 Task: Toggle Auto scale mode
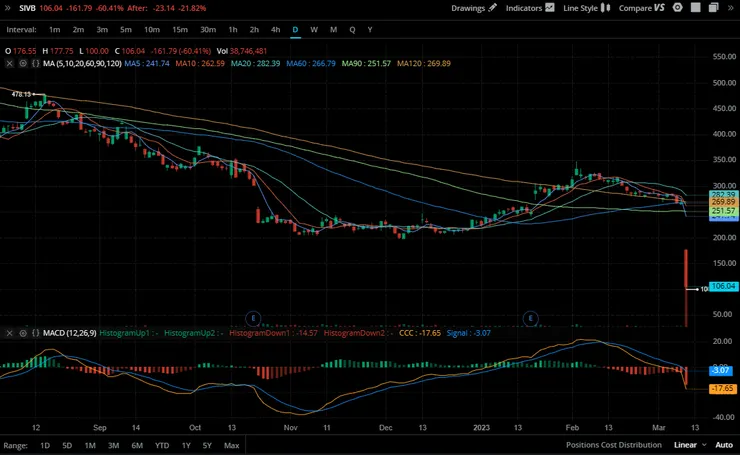coord(723,445)
